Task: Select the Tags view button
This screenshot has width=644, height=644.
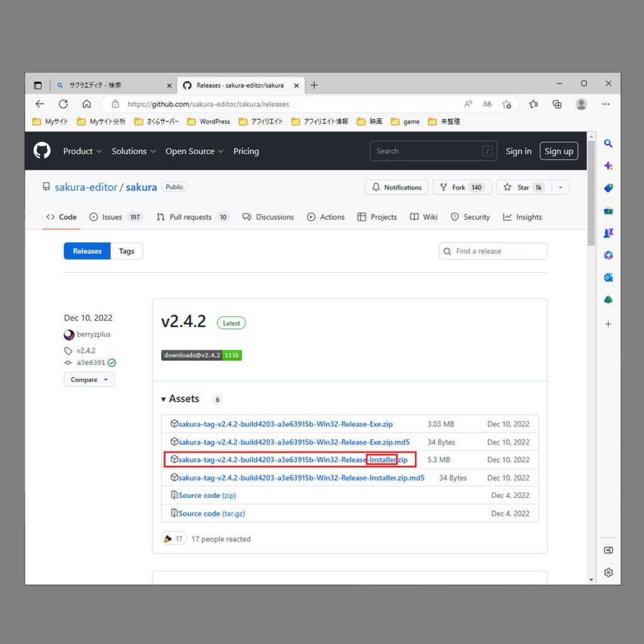Action: (126, 251)
